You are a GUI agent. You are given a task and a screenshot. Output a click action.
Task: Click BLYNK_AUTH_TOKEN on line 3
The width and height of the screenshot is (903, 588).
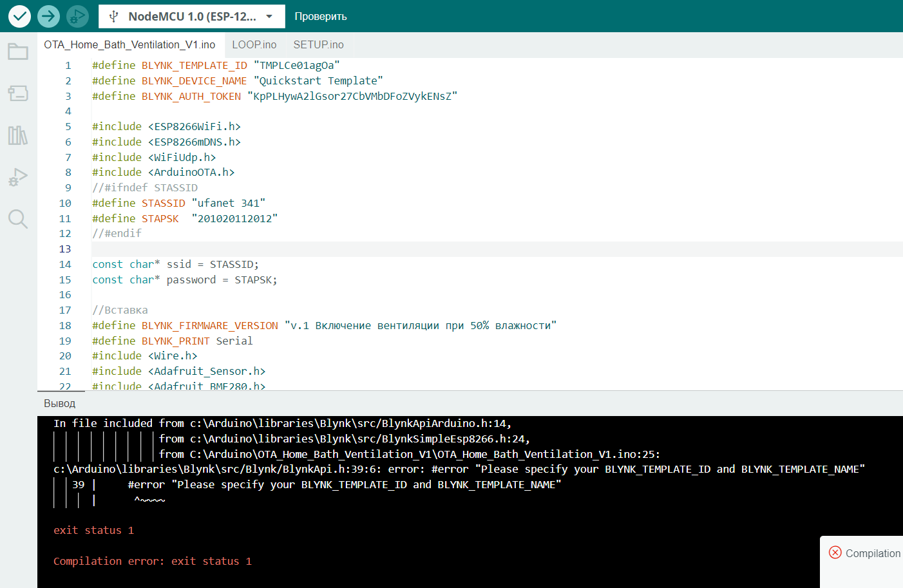point(191,96)
